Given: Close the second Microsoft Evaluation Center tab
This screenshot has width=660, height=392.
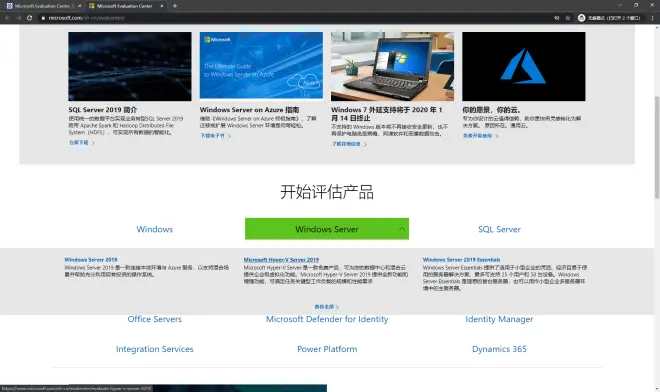Looking at the screenshot, I should point(162,6).
